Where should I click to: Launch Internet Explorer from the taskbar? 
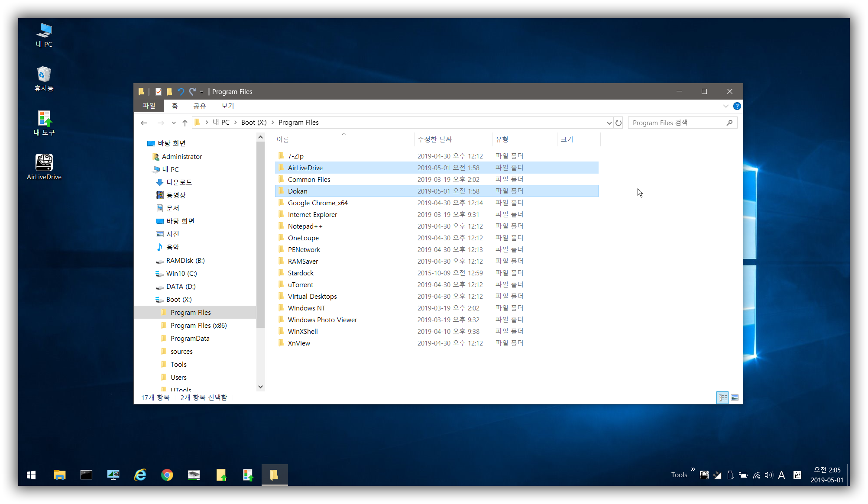tap(140, 475)
